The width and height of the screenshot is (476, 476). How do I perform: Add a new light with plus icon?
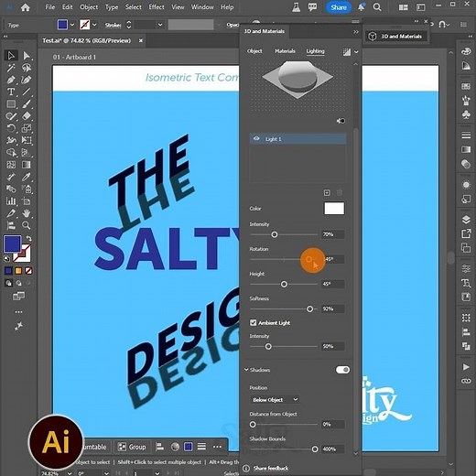[x=327, y=192]
